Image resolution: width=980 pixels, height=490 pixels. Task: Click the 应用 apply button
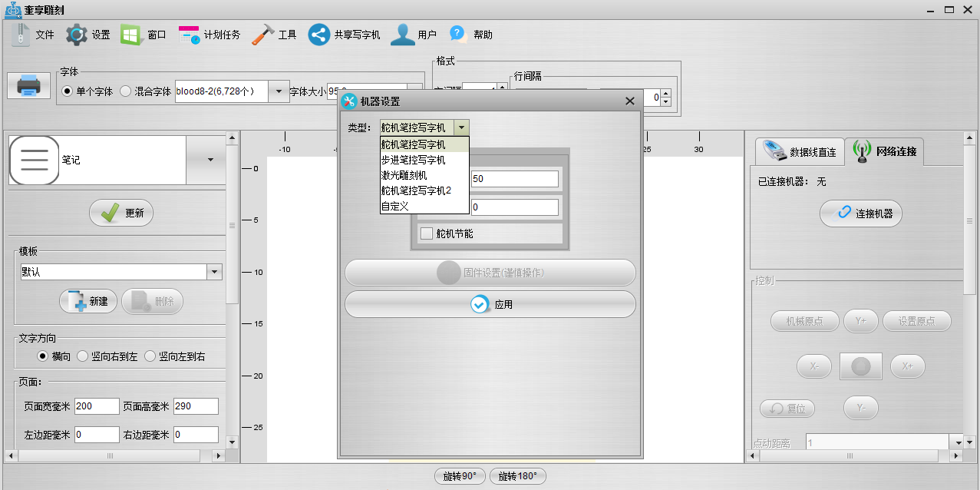[490, 304]
